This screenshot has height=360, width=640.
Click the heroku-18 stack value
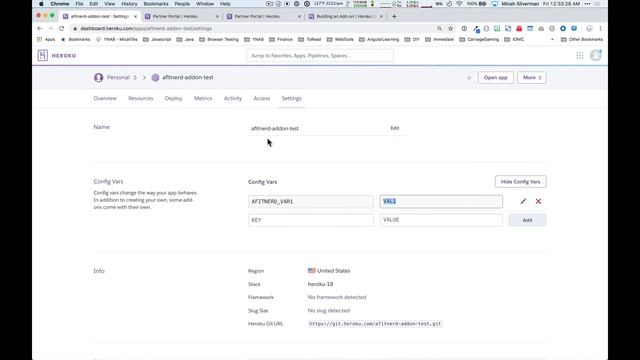tap(320, 284)
